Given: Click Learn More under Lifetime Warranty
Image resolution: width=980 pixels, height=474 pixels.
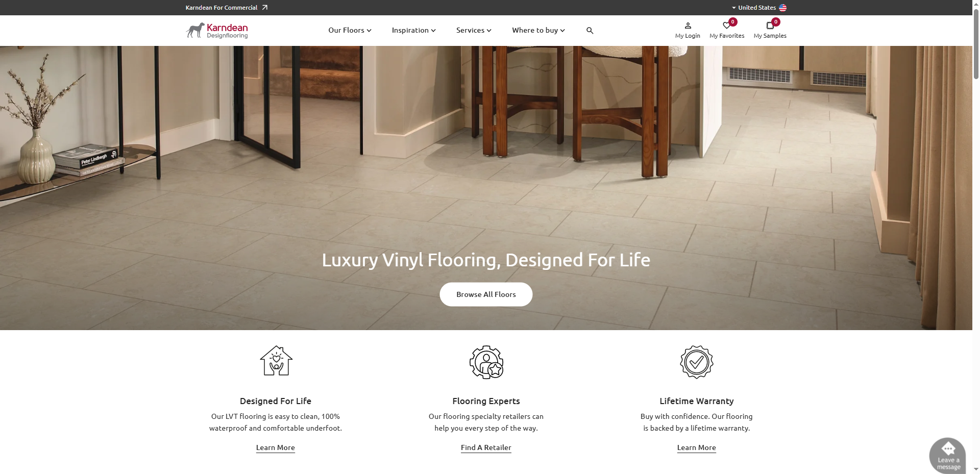Looking at the screenshot, I should [x=696, y=447].
